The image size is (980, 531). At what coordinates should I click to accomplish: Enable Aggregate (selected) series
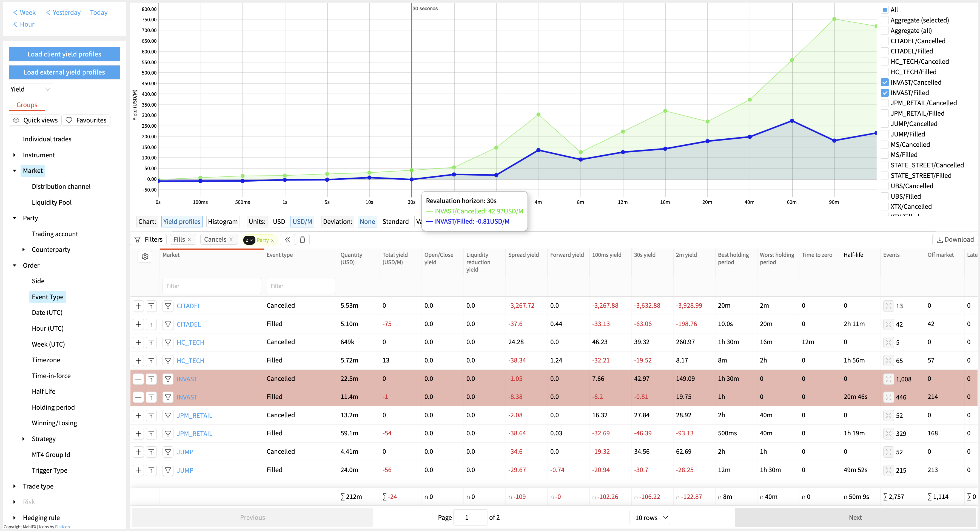(885, 20)
